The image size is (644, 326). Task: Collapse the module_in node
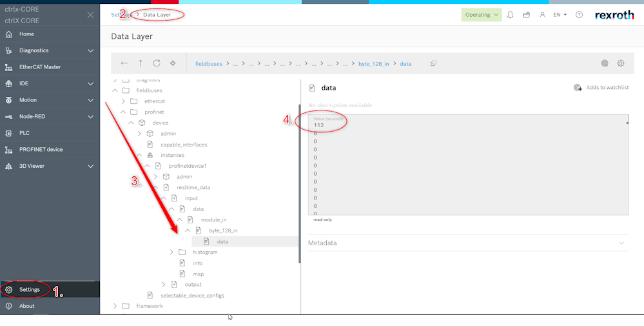pos(179,220)
